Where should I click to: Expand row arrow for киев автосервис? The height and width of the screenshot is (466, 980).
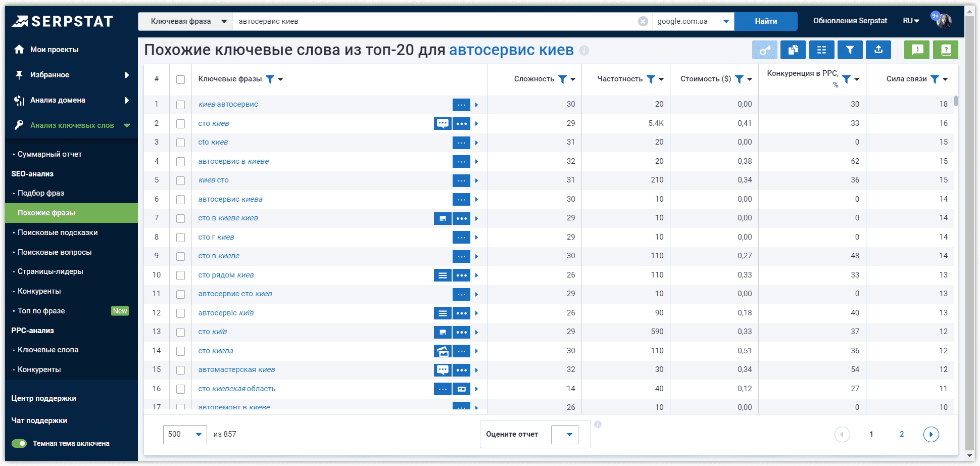pyautogui.click(x=476, y=105)
